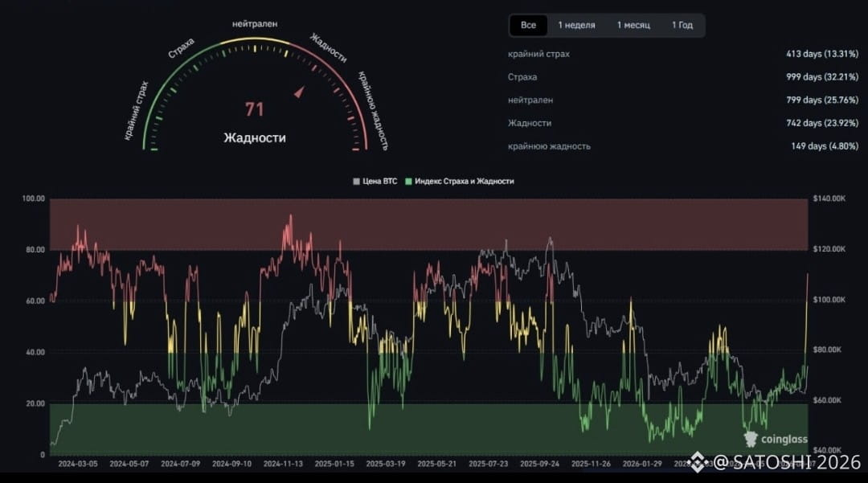Click "742 days (23.92%)" value

pyautogui.click(x=822, y=124)
